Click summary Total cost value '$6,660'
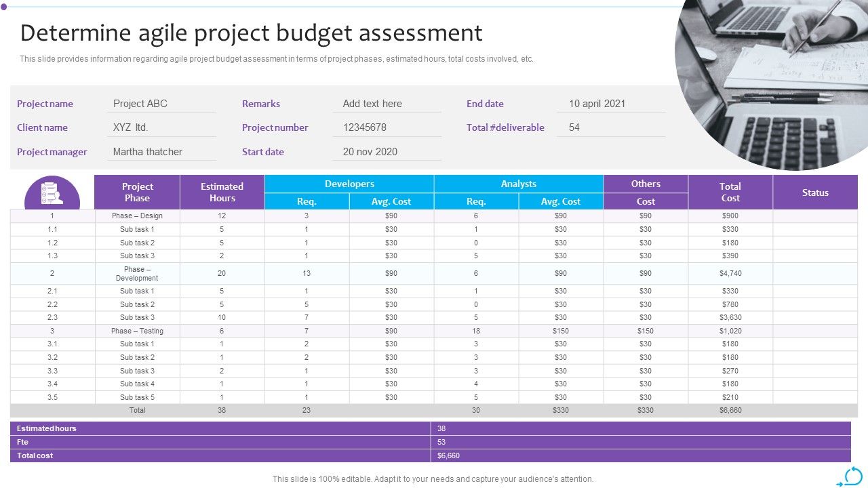Viewport: 868px width, 488px height. [449, 455]
